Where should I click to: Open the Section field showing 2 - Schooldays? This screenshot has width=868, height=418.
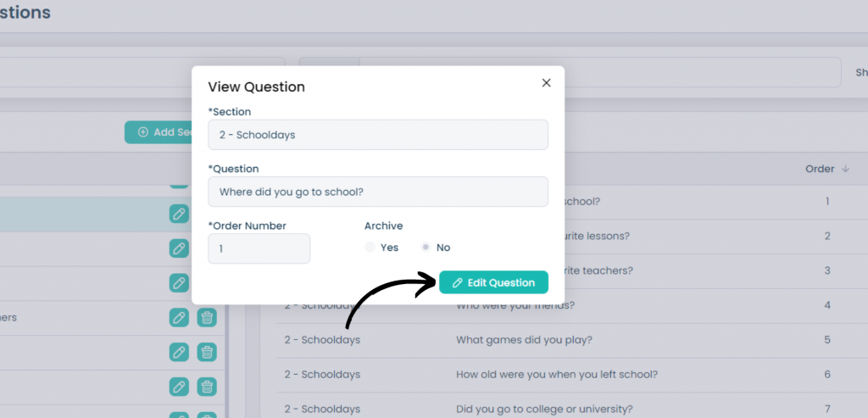click(378, 135)
